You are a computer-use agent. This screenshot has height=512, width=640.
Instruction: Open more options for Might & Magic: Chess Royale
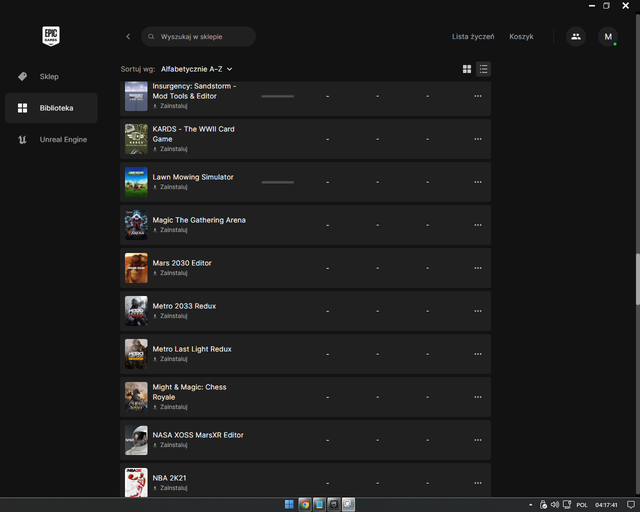tap(478, 397)
